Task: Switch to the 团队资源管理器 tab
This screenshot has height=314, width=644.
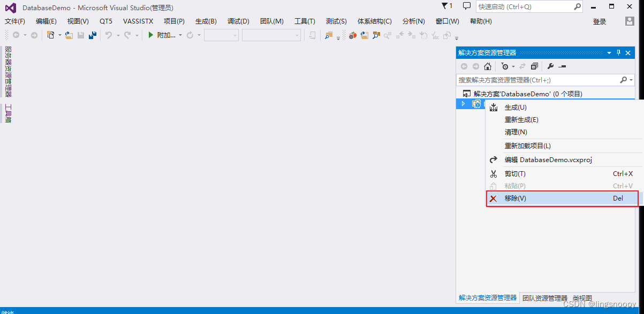Action: (x=544, y=298)
